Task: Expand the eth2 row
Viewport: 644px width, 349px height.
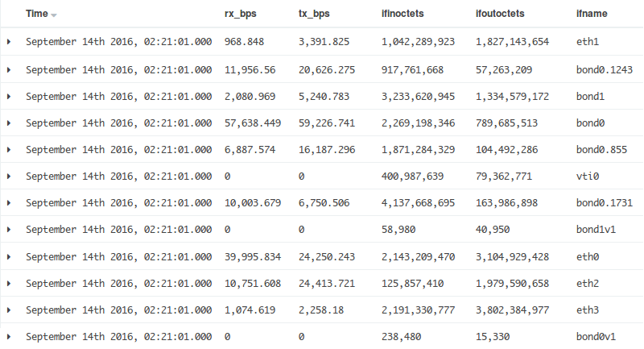Action: pyautogui.click(x=9, y=283)
